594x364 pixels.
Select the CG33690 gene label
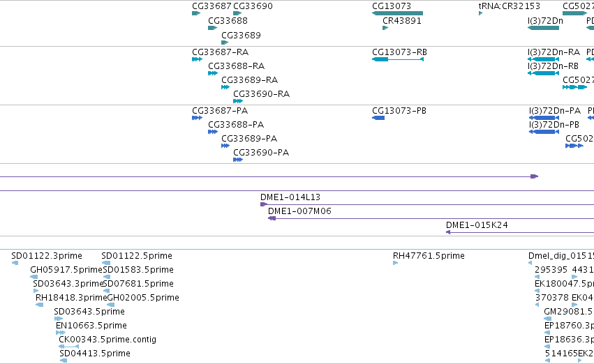(253, 6)
